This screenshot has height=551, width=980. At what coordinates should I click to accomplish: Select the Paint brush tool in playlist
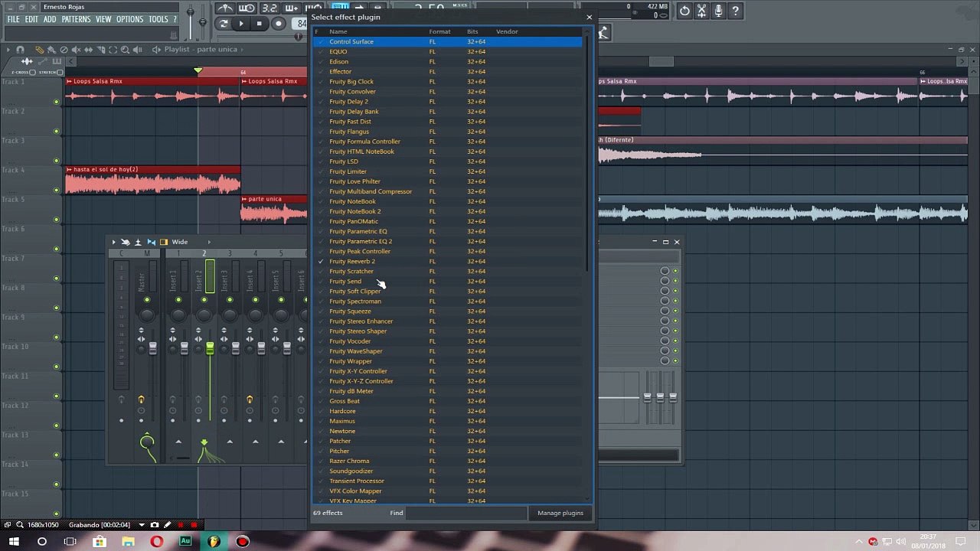click(52, 50)
